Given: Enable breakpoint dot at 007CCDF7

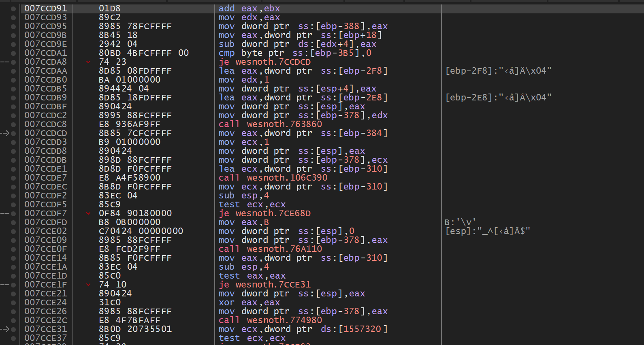Looking at the screenshot, I should [13, 213].
